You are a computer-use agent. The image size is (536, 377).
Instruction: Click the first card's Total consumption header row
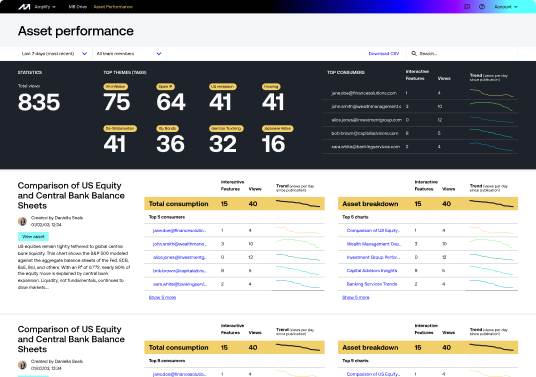234,204
